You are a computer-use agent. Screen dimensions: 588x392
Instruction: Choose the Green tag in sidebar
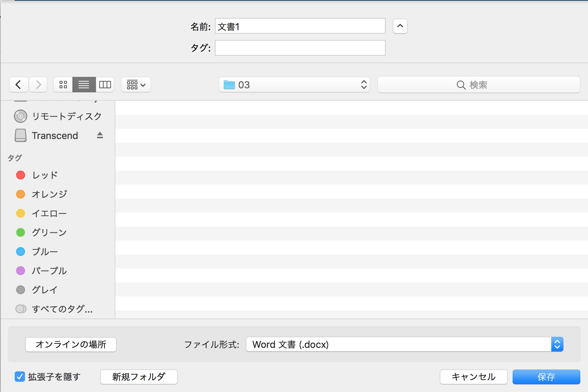coord(49,233)
